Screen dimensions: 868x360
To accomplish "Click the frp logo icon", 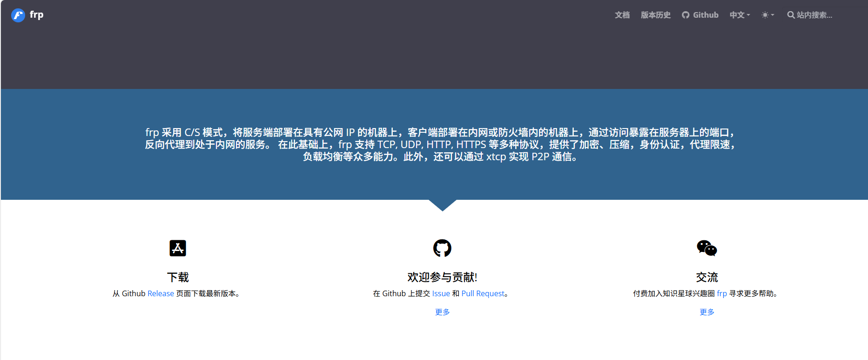I will [18, 15].
